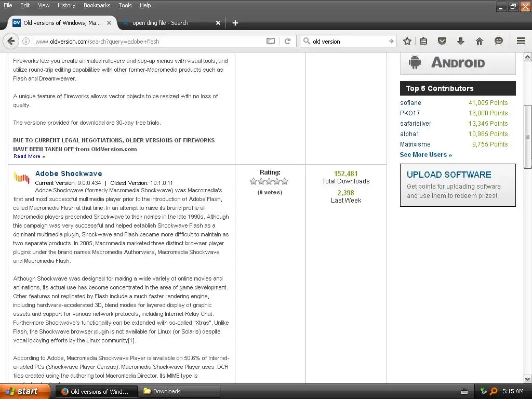Toggle reader view icon in address bar

coord(270,42)
